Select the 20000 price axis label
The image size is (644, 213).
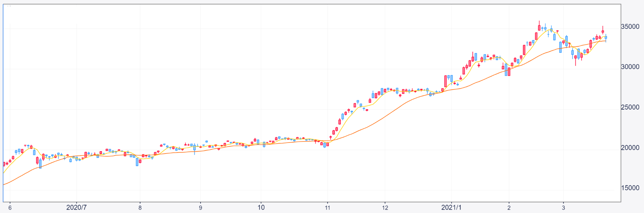pyautogui.click(x=630, y=148)
